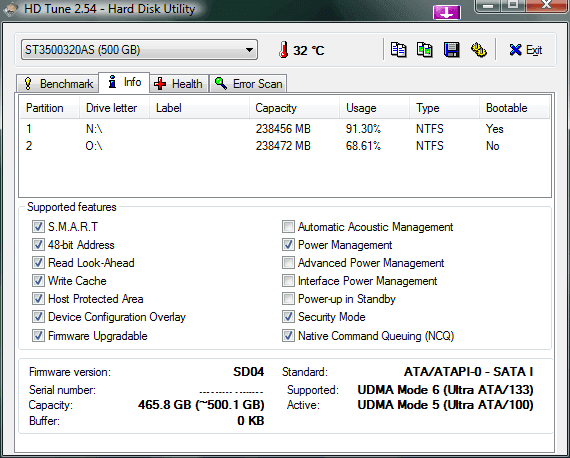Toggle the Interface Power Management checkbox

click(288, 280)
